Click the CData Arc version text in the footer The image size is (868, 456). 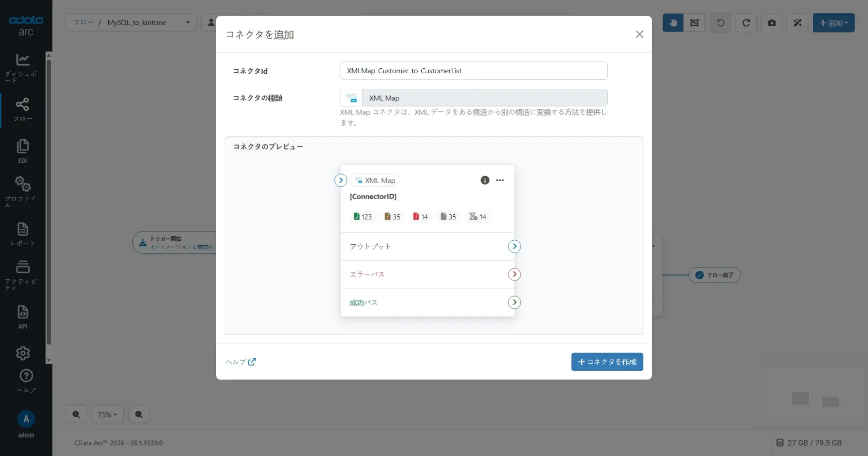pyautogui.click(x=118, y=443)
